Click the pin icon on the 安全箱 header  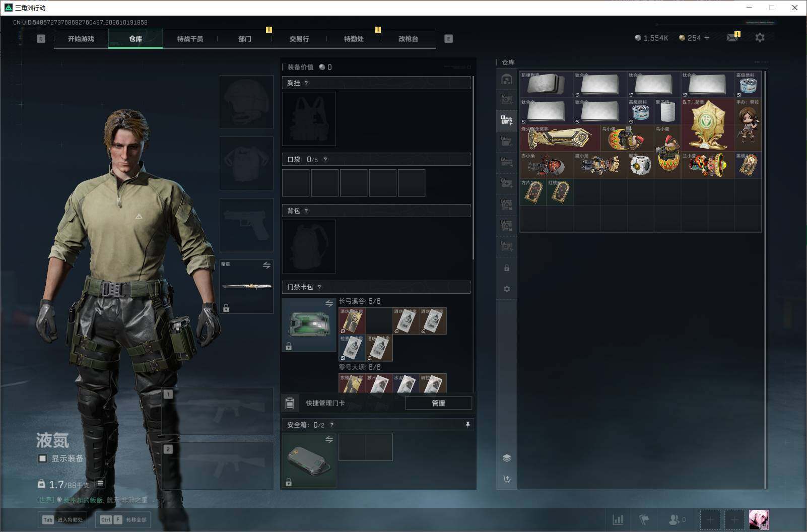(x=467, y=425)
